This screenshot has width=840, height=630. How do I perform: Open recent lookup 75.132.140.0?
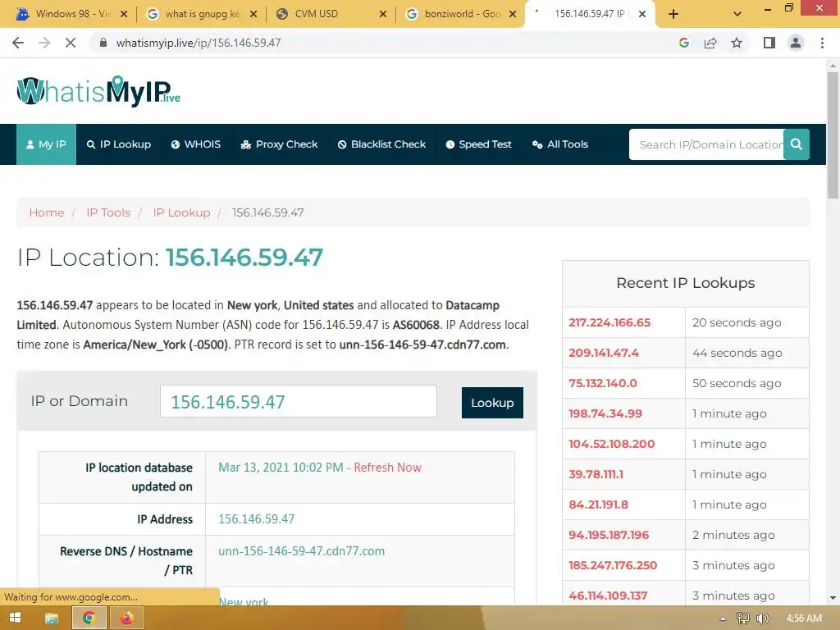tap(603, 384)
